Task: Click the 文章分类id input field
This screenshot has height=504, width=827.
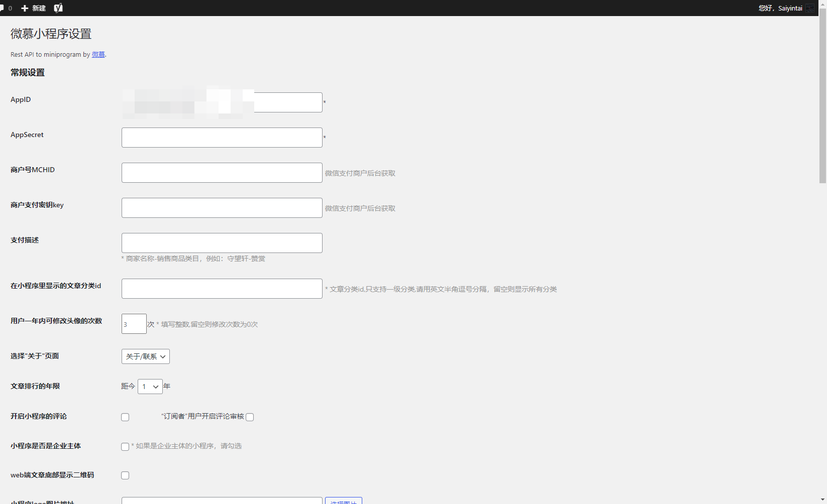Action: point(222,288)
